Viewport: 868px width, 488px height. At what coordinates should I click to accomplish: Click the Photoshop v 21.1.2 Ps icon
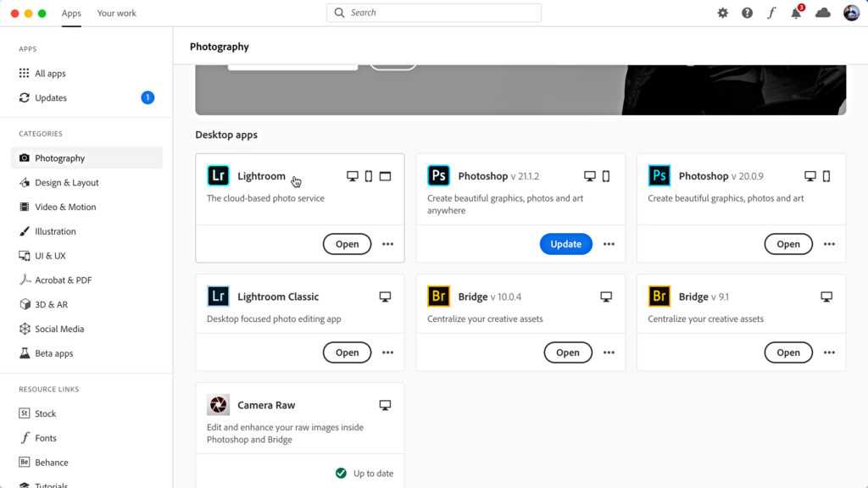click(438, 175)
